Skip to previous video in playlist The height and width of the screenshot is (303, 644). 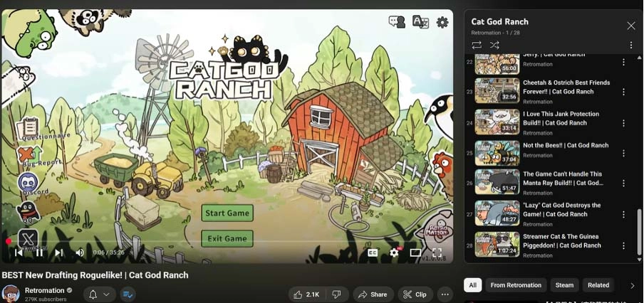[x=19, y=253]
